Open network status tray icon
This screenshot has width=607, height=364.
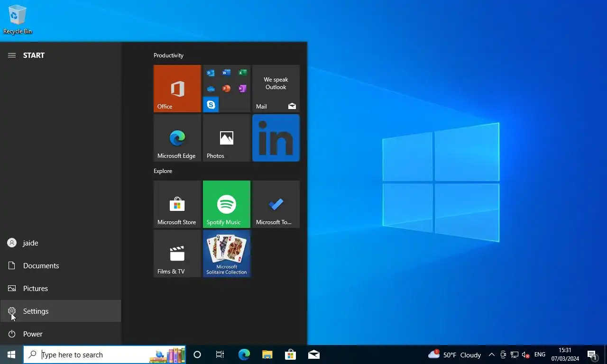[515, 355]
